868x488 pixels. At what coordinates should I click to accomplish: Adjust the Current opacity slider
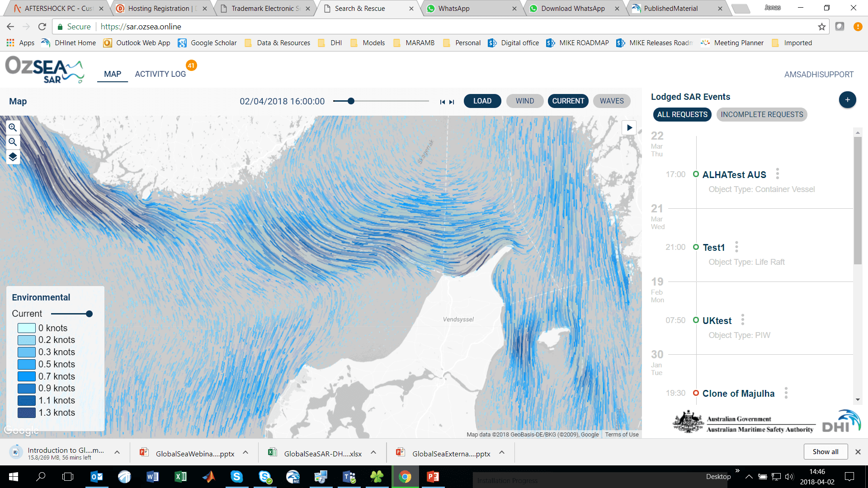point(89,314)
